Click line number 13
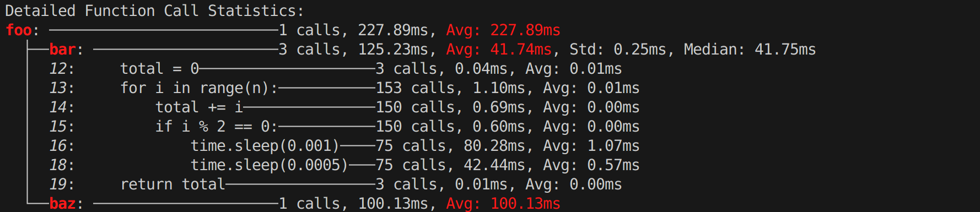Viewport: 980px width, 212px height. tap(58, 88)
